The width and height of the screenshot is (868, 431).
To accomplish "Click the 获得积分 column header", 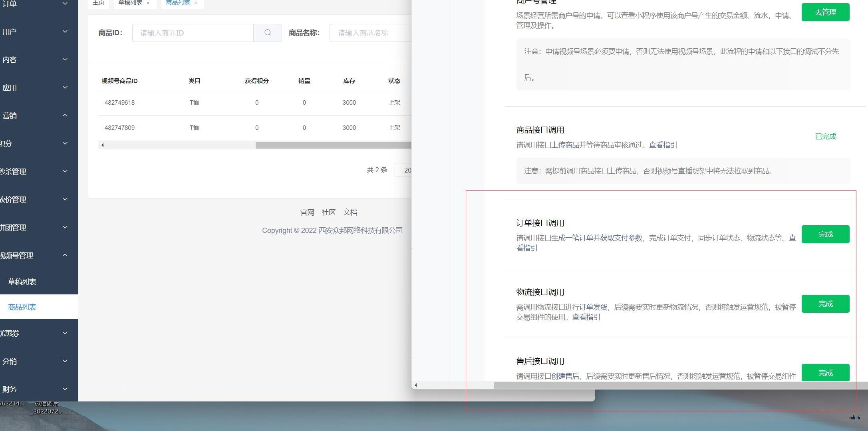I will [x=257, y=81].
